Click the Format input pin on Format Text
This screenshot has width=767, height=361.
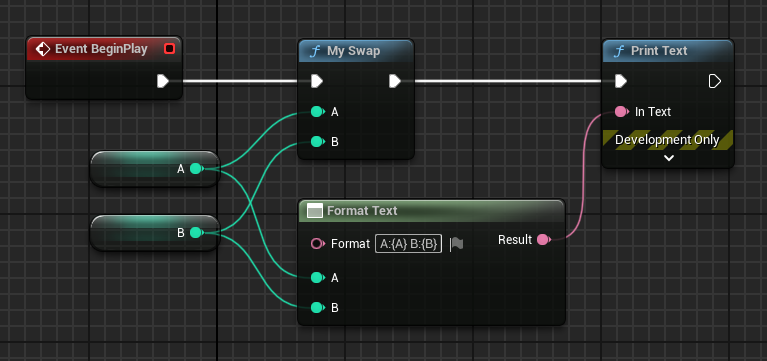(x=317, y=244)
